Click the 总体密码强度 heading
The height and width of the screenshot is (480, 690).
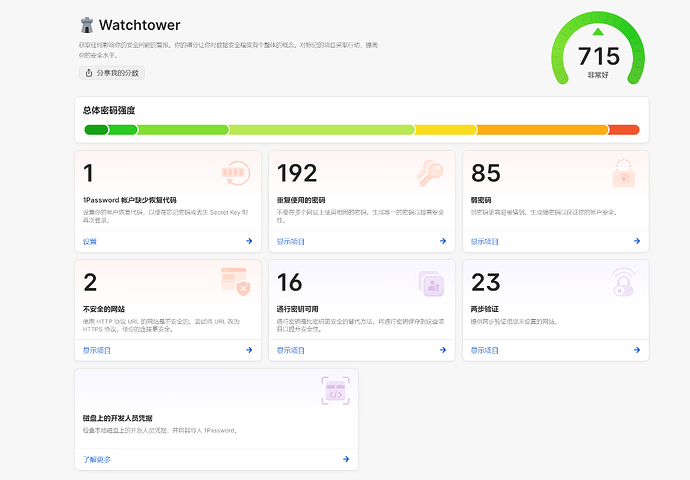tap(109, 110)
